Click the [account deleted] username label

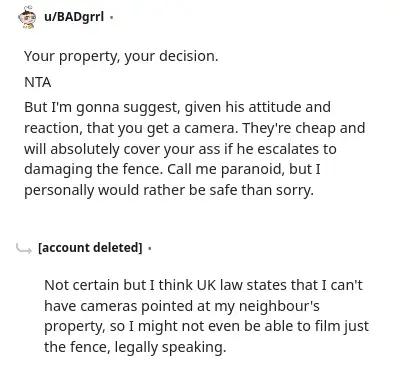coord(90,248)
